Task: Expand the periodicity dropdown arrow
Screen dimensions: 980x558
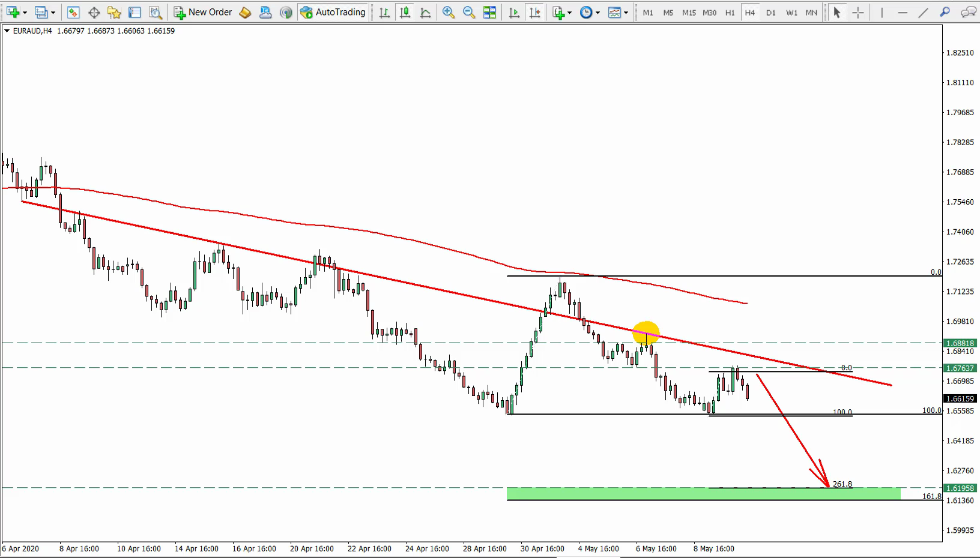Action: point(597,12)
